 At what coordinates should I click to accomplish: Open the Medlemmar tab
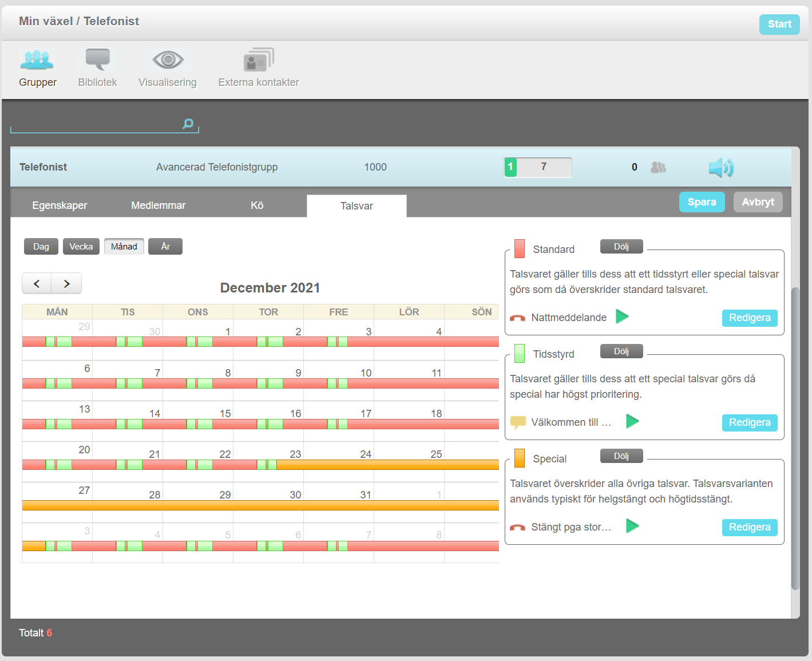tap(159, 205)
